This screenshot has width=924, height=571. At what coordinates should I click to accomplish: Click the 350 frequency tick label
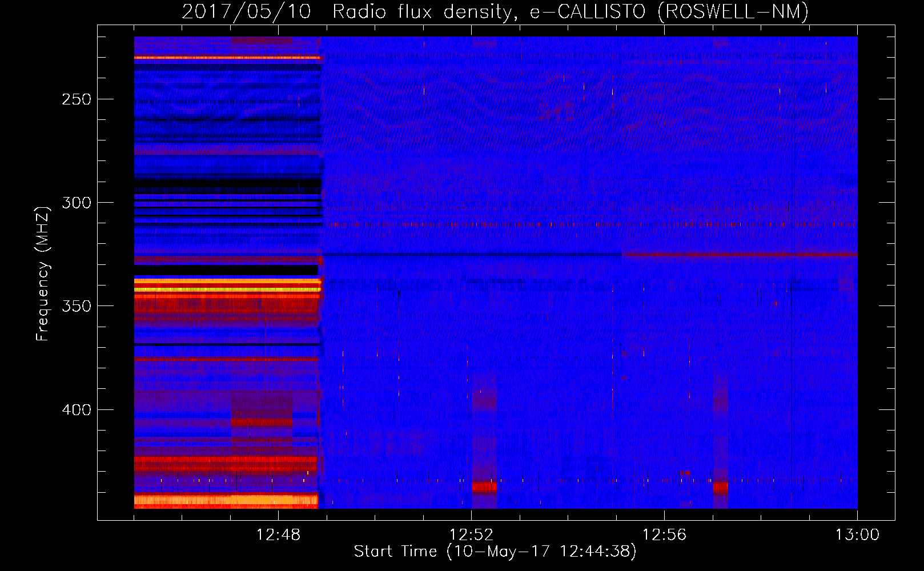pos(77,306)
